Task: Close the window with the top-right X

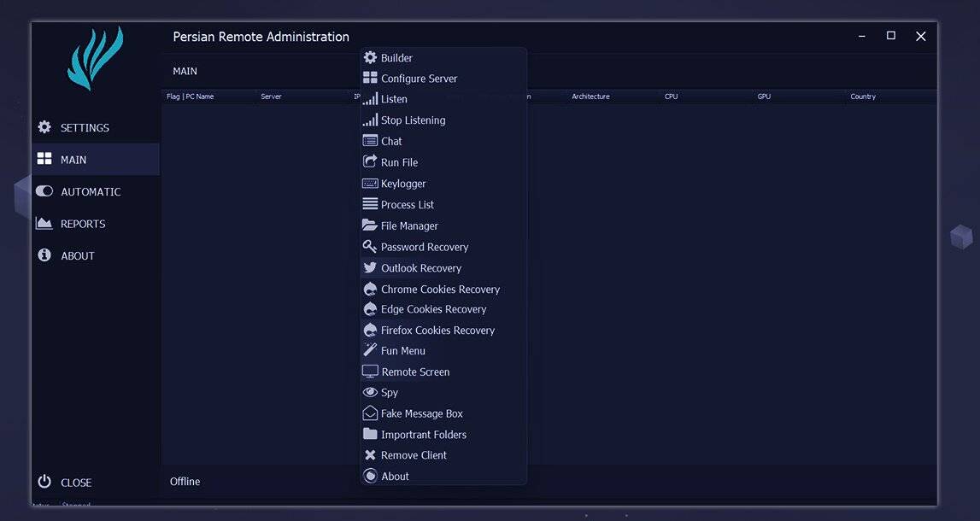Action: pyautogui.click(x=921, y=36)
